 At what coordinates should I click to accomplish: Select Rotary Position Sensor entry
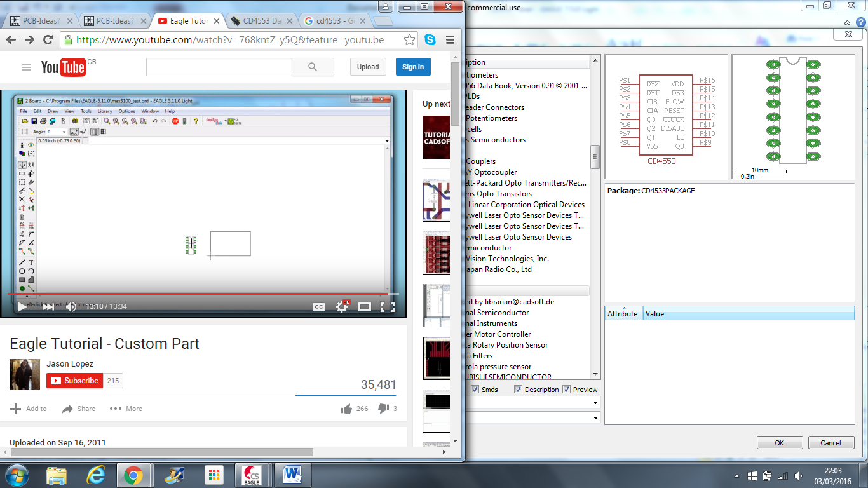[506, 345]
